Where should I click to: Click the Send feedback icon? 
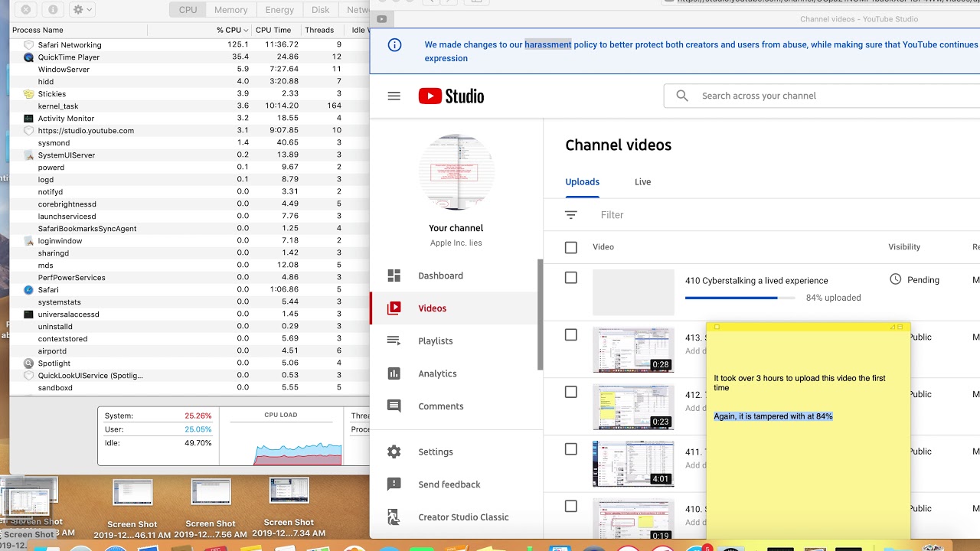pyautogui.click(x=394, y=484)
